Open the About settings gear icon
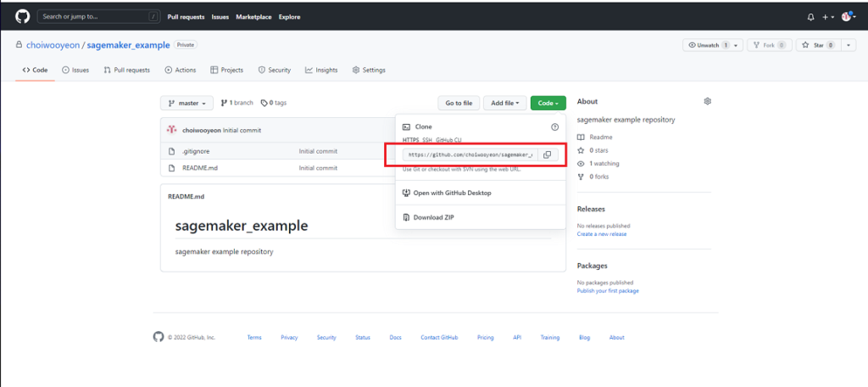The width and height of the screenshot is (868, 387). (707, 102)
